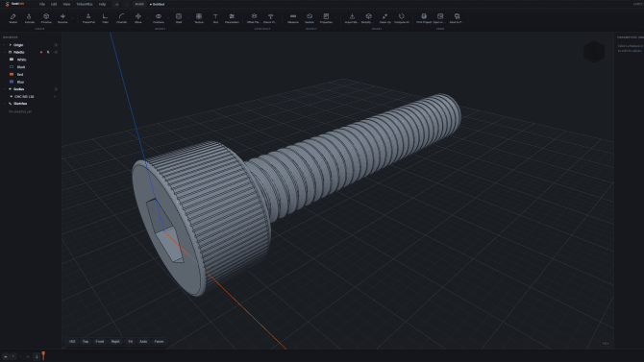Image resolution: width=644 pixels, height=362 pixels.
Task: Activate the Section tool
Action: (310, 18)
